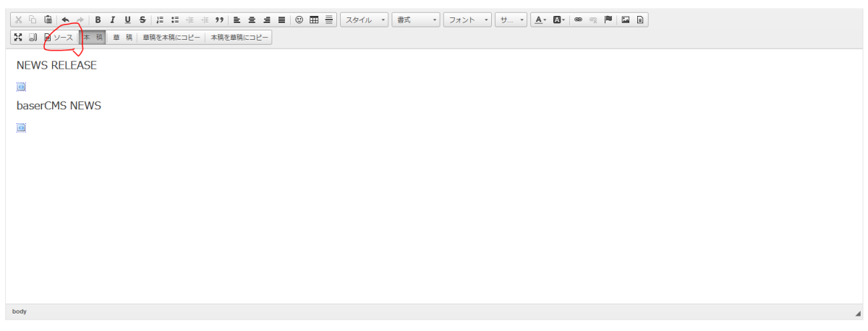The height and width of the screenshot is (331, 868).
Task: Open the スタイル dropdown
Action: pos(364,20)
